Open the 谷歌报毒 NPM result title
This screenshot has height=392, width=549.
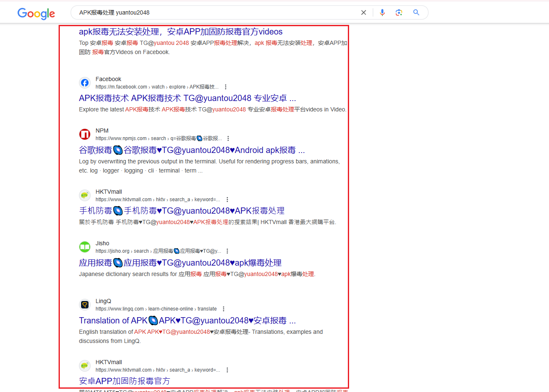[x=192, y=150]
